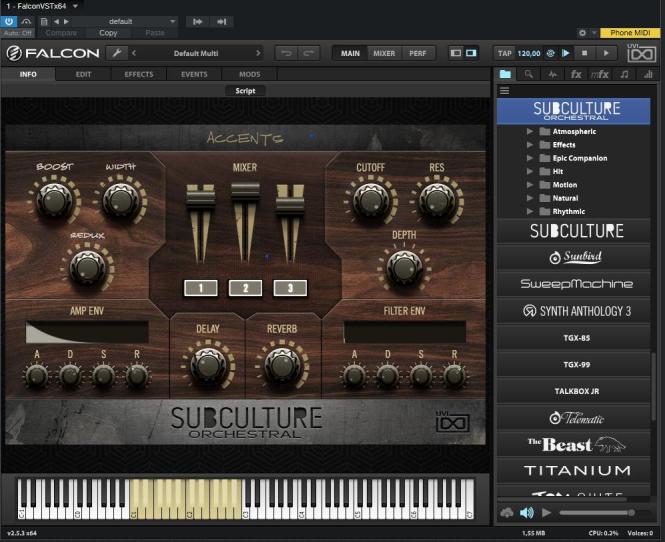Click the undo arrow button
The image size is (665, 542).
coord(286,53)
